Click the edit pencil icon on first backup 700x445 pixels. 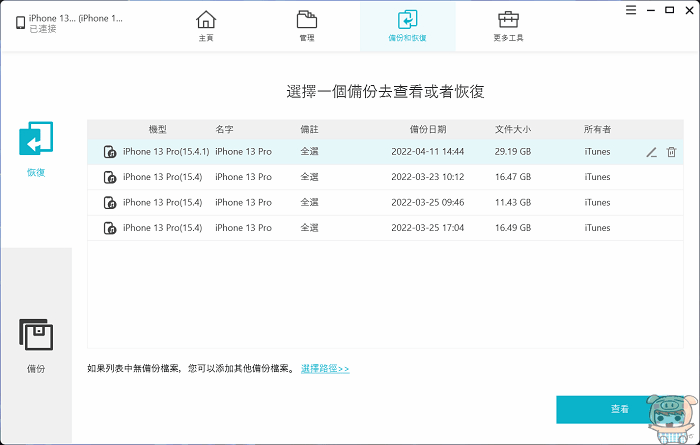tap(651, 152)
